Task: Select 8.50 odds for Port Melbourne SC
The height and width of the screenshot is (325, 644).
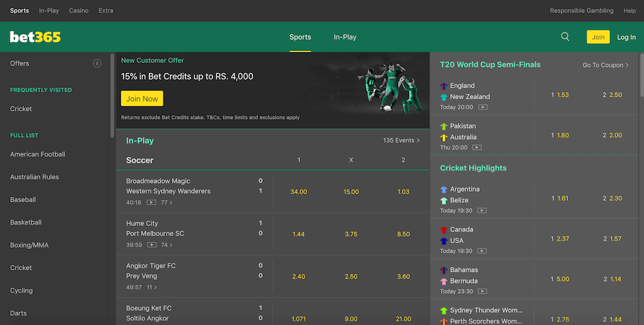Action: point(403,234)
